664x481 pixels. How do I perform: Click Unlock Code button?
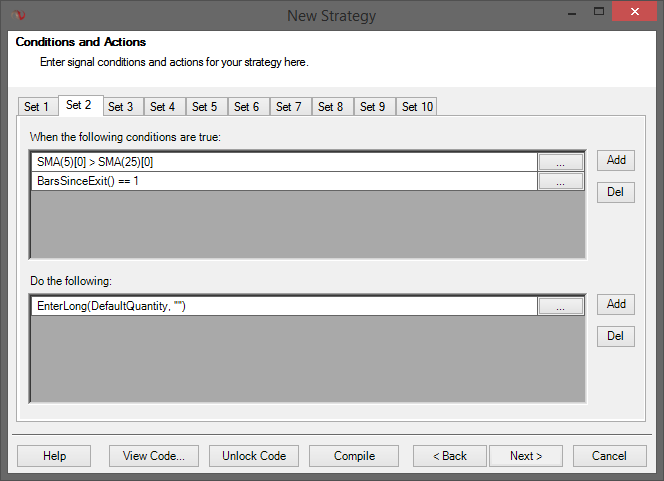254,456
